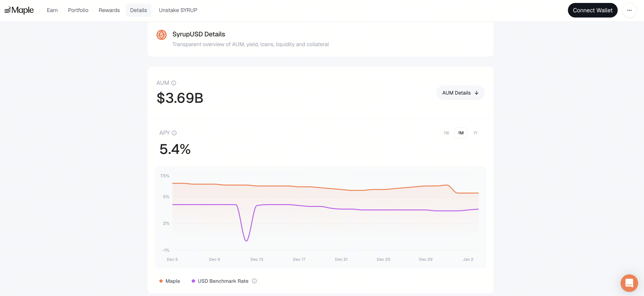644x296 pixels.
Task: Click the orange Maple legend dot
Action: (161, 281)
